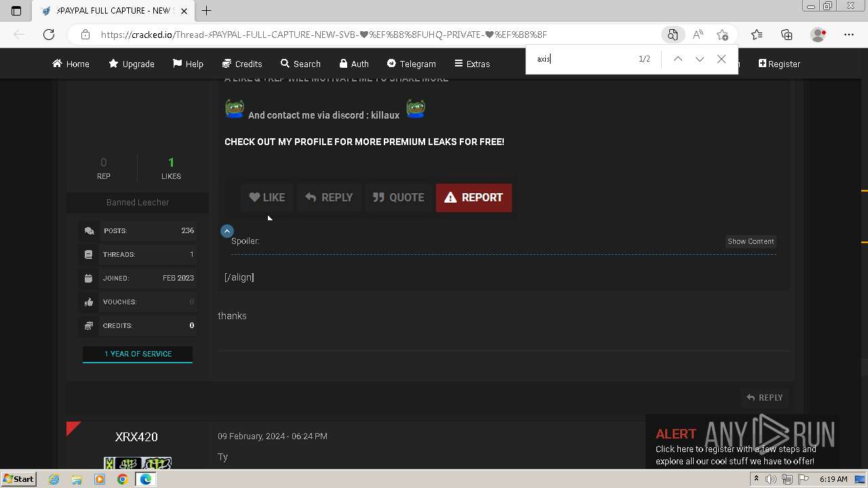Add this page to favorites with the star icon
Screen dimensions: 868x488
pyautogui.click(x=722, y=35)
